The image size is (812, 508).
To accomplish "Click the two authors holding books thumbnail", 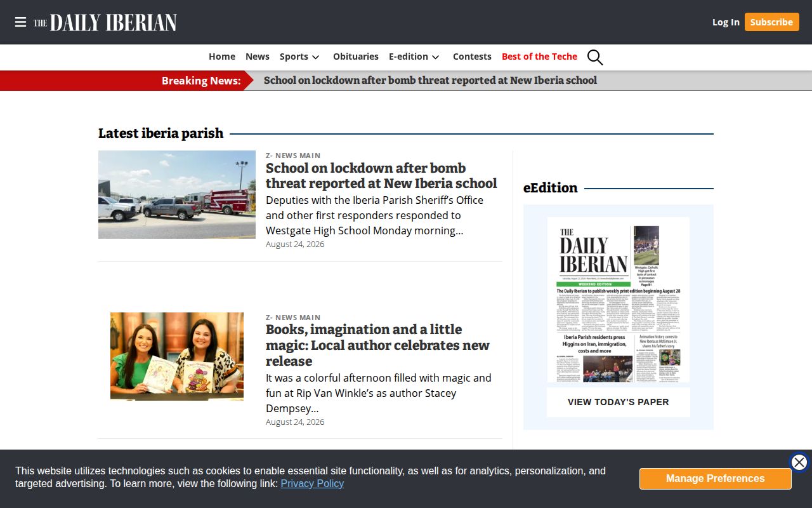I will [177, 356].
